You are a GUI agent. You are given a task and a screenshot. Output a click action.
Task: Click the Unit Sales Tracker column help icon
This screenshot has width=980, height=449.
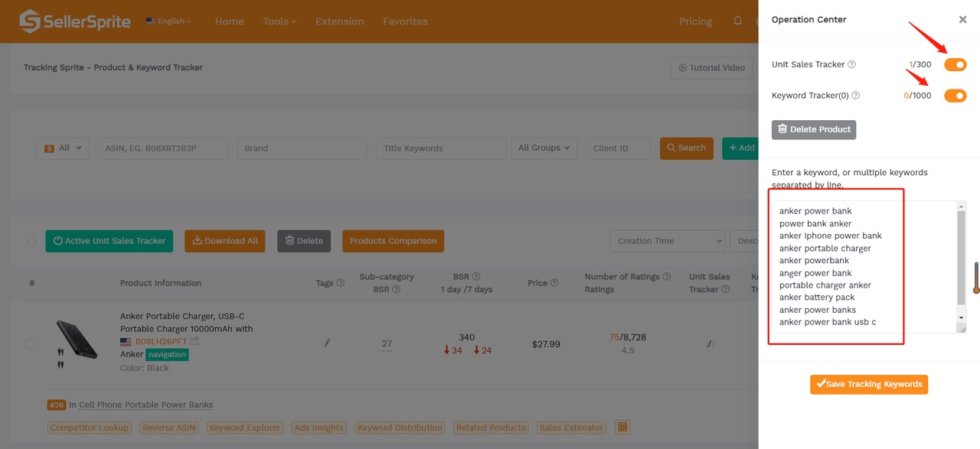(724, 289)
